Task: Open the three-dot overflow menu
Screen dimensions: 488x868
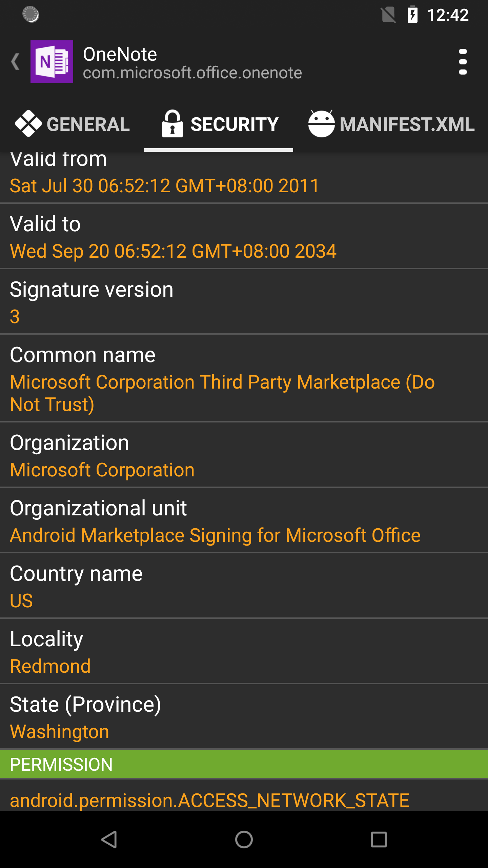Action: tap(463, 62)
